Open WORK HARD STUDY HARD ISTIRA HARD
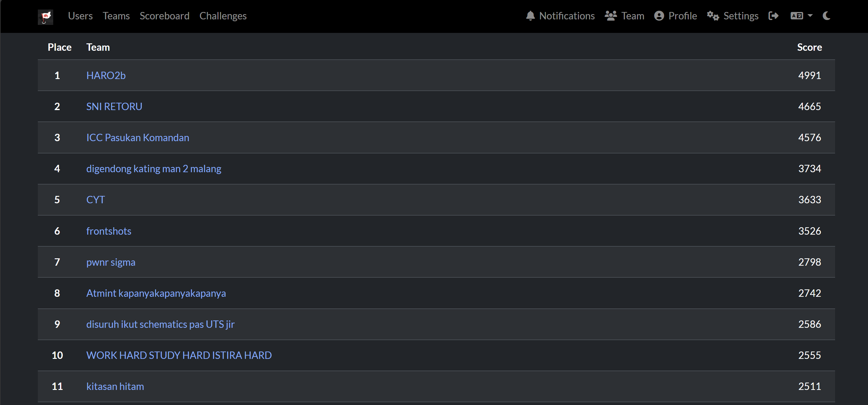The image size is (868, 405). coord(179,355)
